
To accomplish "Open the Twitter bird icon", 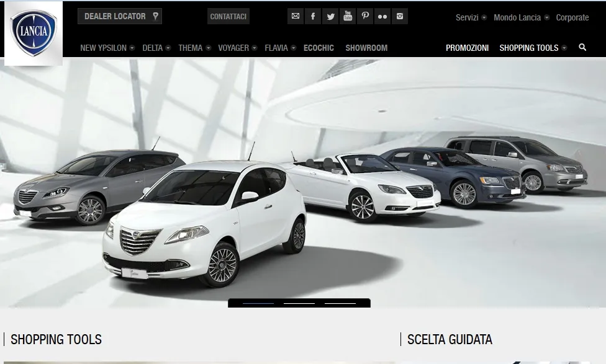I will (x=330, y=17).
